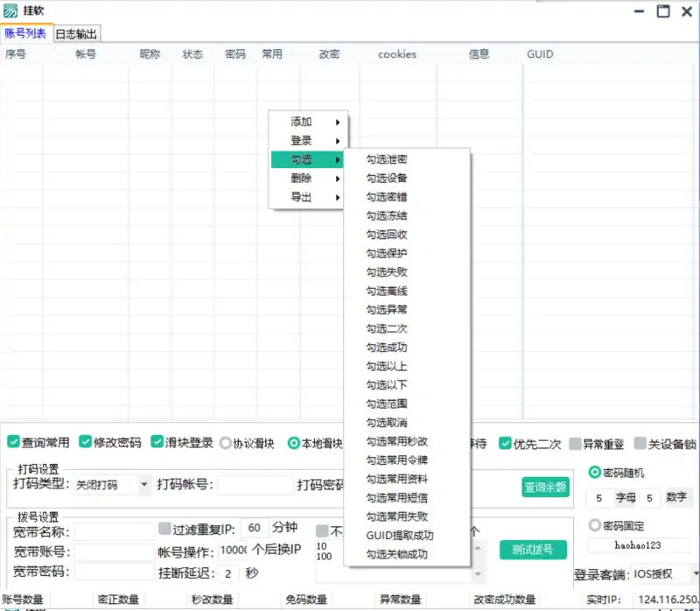Select the 账号列表 tab
This screenshot has height=611, width=700.
(x=26, y=32)
